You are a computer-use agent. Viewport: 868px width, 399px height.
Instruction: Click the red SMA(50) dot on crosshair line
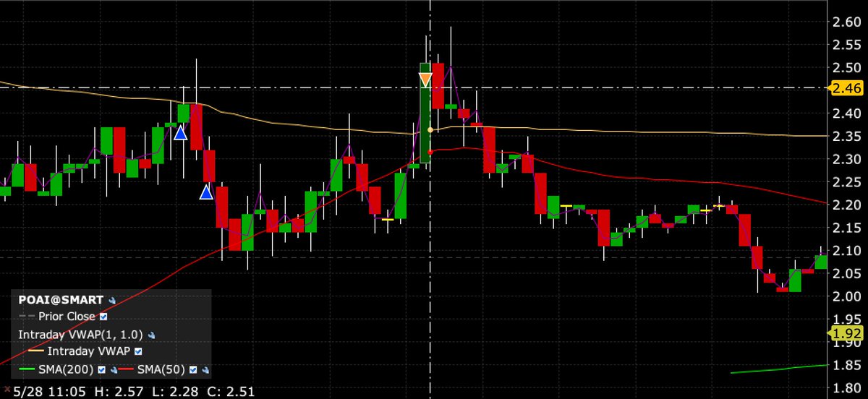click(430, 152)
